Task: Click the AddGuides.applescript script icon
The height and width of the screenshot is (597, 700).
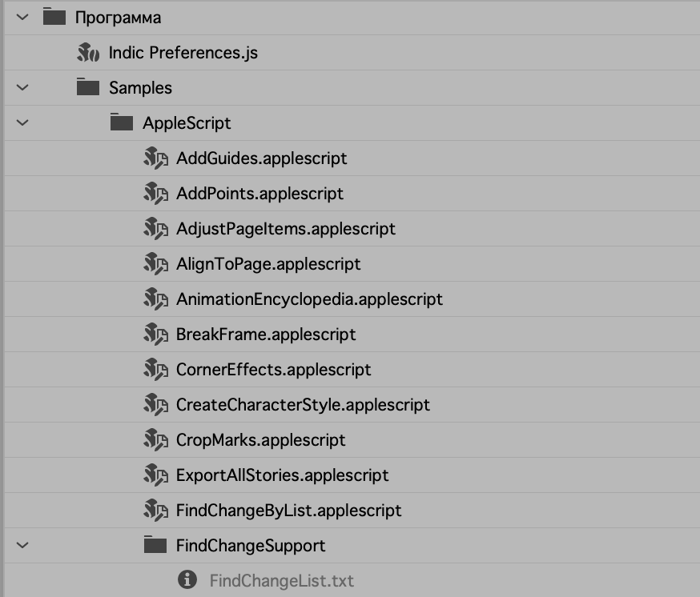Action: tap(155, 158)
